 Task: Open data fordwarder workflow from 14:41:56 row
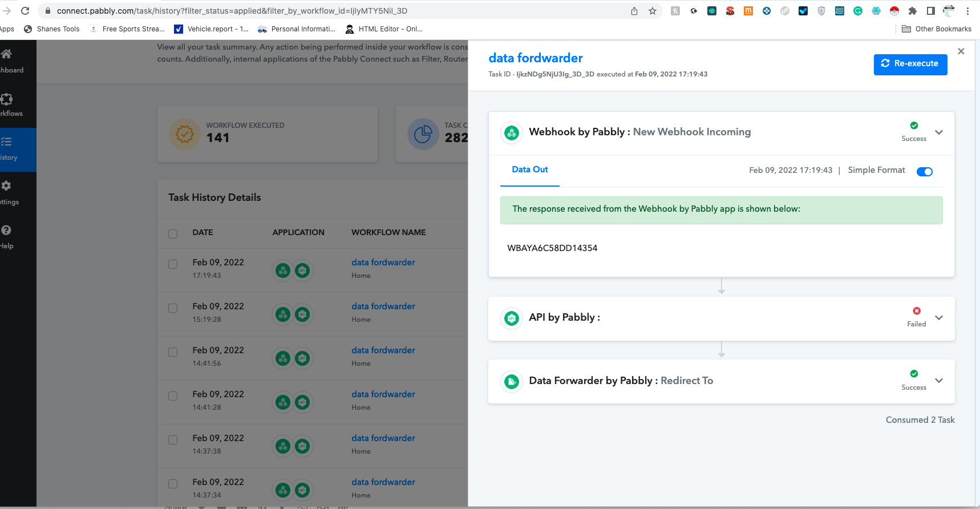[383, 350]
